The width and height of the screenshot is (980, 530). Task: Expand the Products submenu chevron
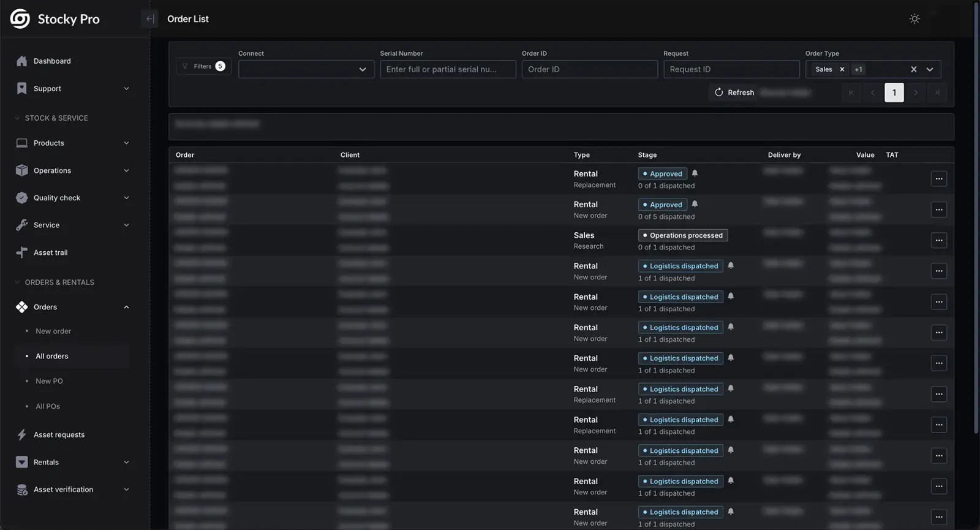pos(126,143)
